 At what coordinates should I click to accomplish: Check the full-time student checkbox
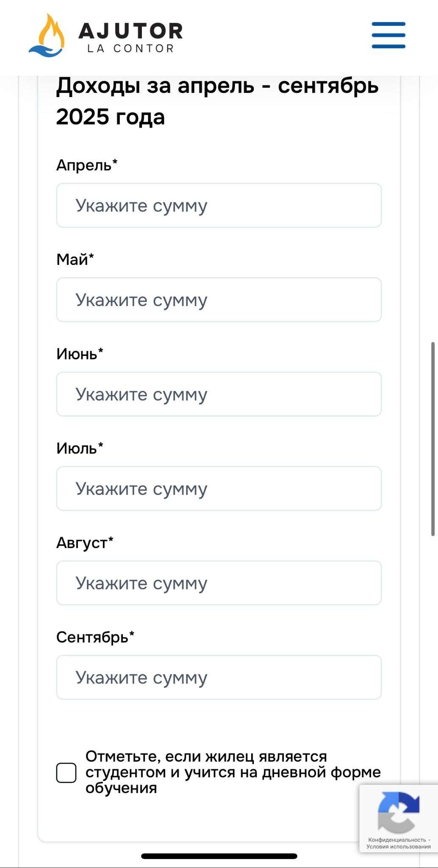[67, 773]
